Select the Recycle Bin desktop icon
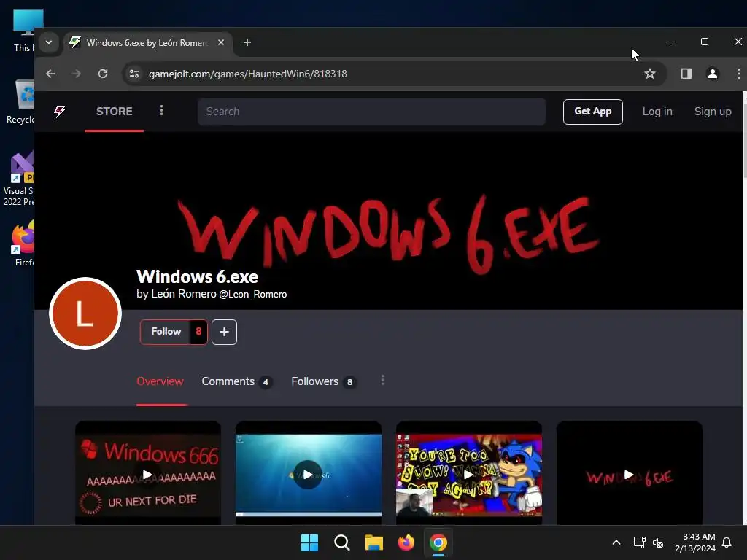 (x=20, y=101)
